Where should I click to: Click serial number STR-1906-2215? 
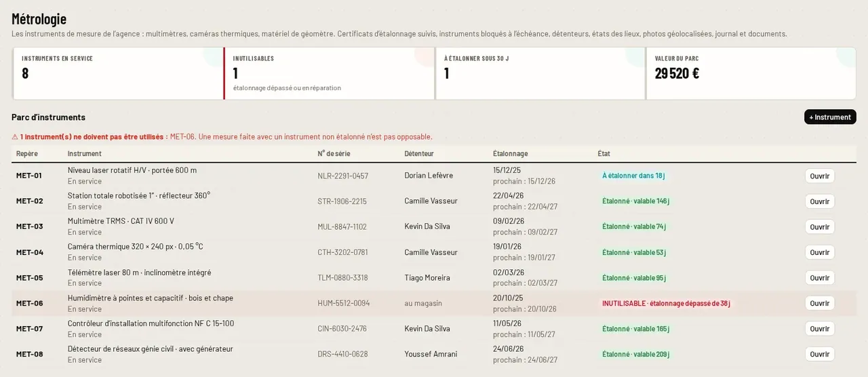coord(342,201)
